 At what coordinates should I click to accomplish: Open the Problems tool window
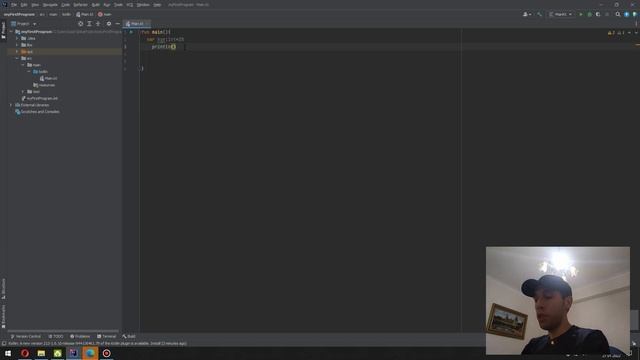coord(80,336)
